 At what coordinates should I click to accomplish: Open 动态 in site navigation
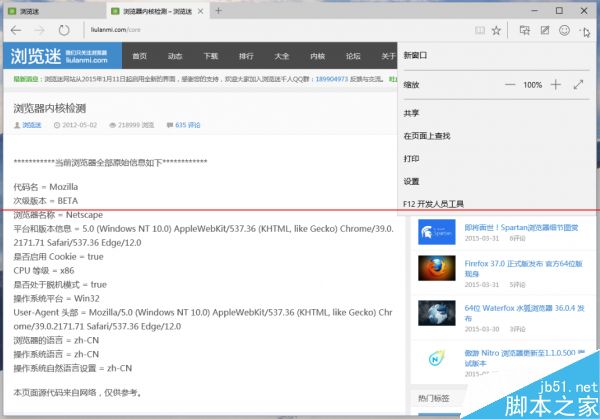[x=175, y=56]
